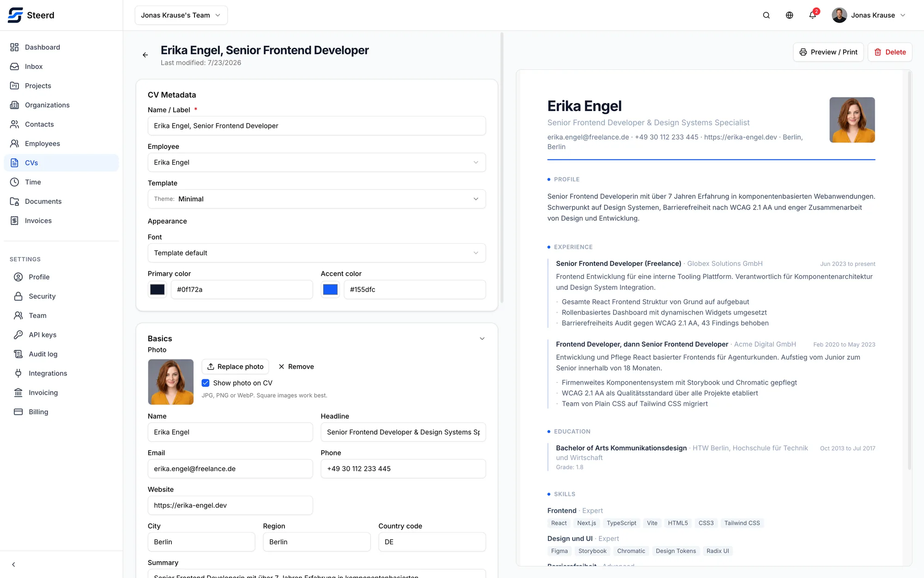Viewport: 924px width, 578px height.
Task: Click the Preview / Print button
Action: coord(828,52)
